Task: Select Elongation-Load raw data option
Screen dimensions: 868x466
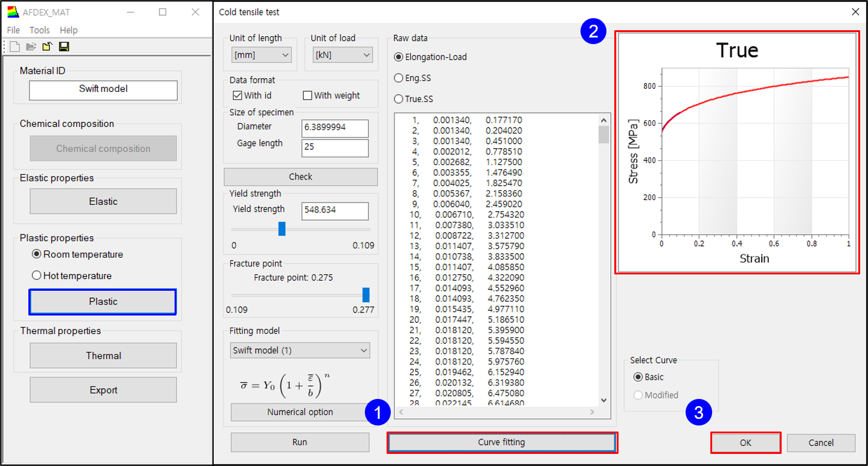Action: [431, 57]
